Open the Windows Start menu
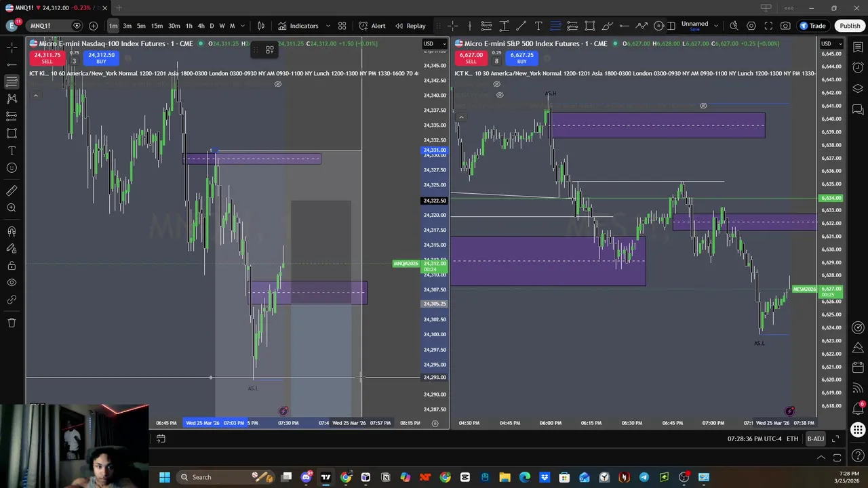 point(164,477)
